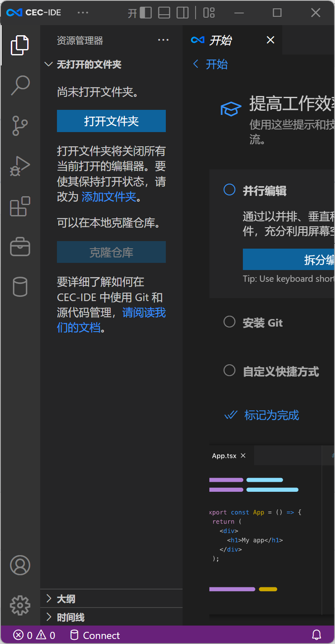Open the Source Control view
The width and height of the screenshot is (335, 644).
click(x=20, y=126)
